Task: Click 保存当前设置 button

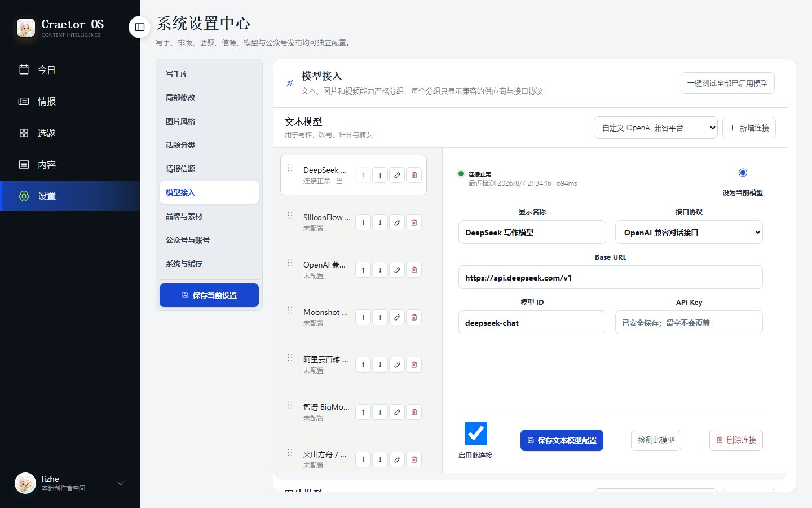Action: pos(209,295)
